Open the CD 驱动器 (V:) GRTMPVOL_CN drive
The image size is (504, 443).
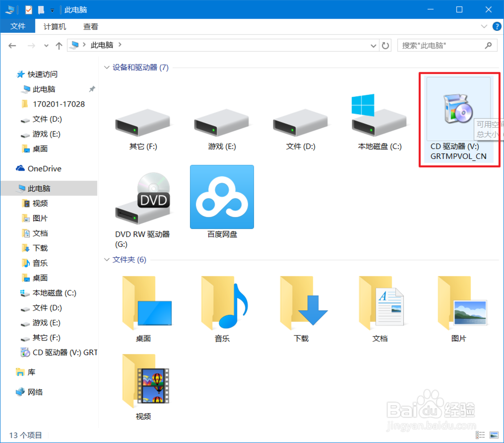click(458, 108)
